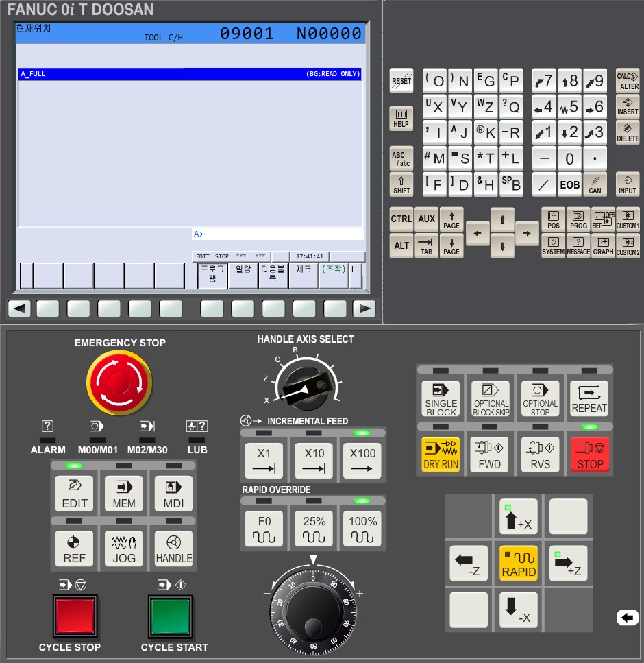Click the red spindle STOP button

(x=590, y=455)
